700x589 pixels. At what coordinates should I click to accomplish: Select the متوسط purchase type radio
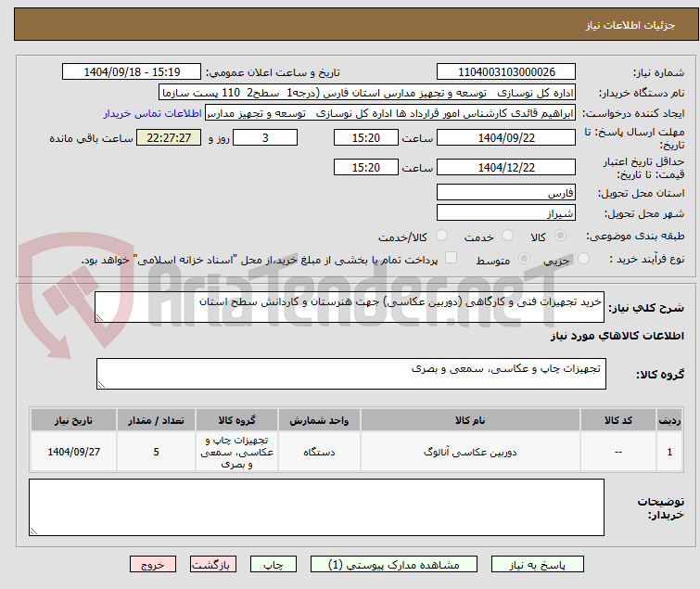(x=524, y=259)
